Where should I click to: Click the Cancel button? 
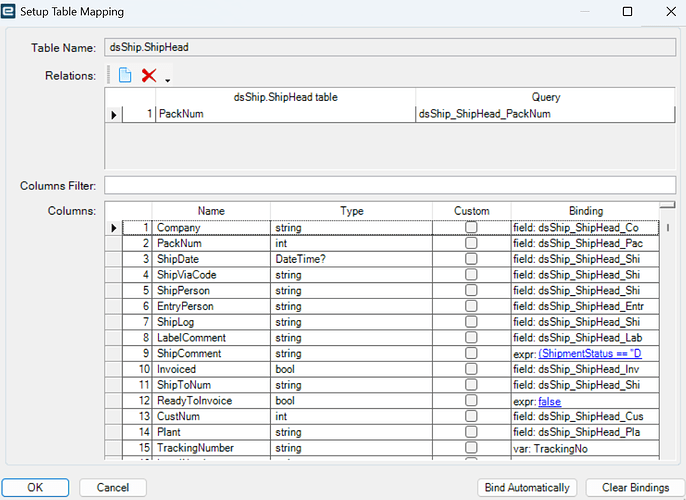(x=113, y=487)
